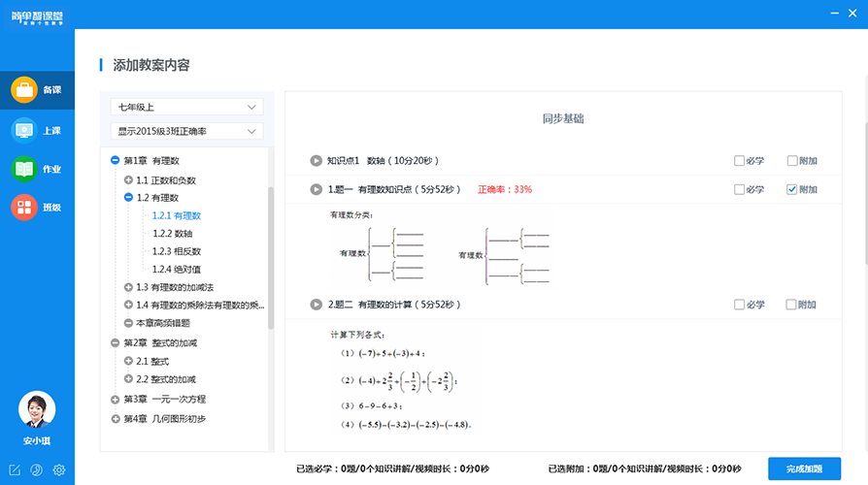Open the 备课 lesson prep section
Image resolution: width=868 pixels, height=485 pixels.
(x=37, y=90)
